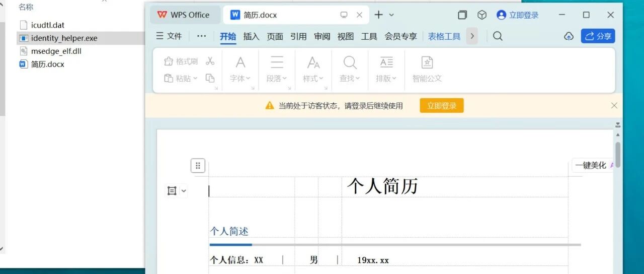
Task: Open the 字体 font group dropdown
Action: pyautogui.click(x=240, y=79)
